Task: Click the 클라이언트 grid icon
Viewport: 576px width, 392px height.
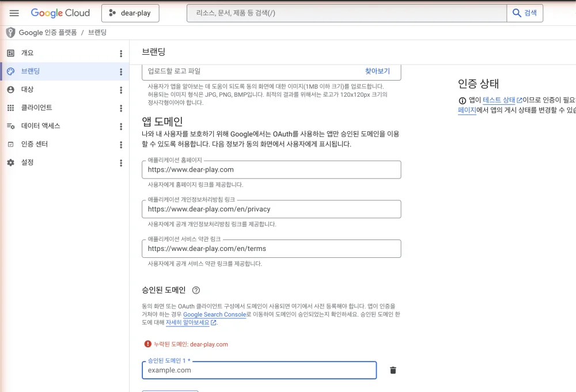Action: (10, 108)
